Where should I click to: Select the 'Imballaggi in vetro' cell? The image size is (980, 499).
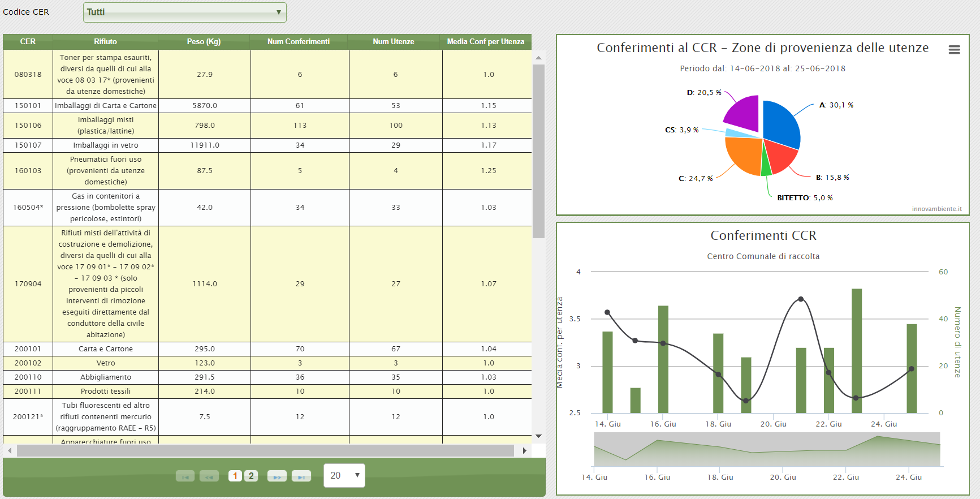tap(106, 145)
